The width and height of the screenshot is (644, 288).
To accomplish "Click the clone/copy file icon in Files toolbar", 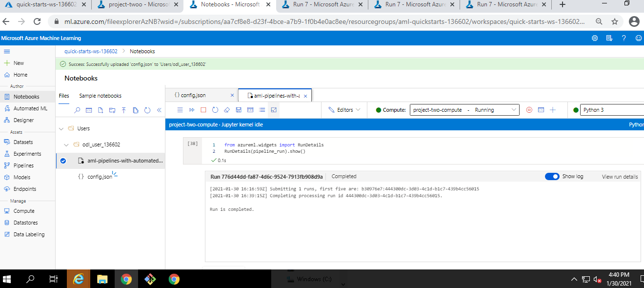I will point(136,110).
